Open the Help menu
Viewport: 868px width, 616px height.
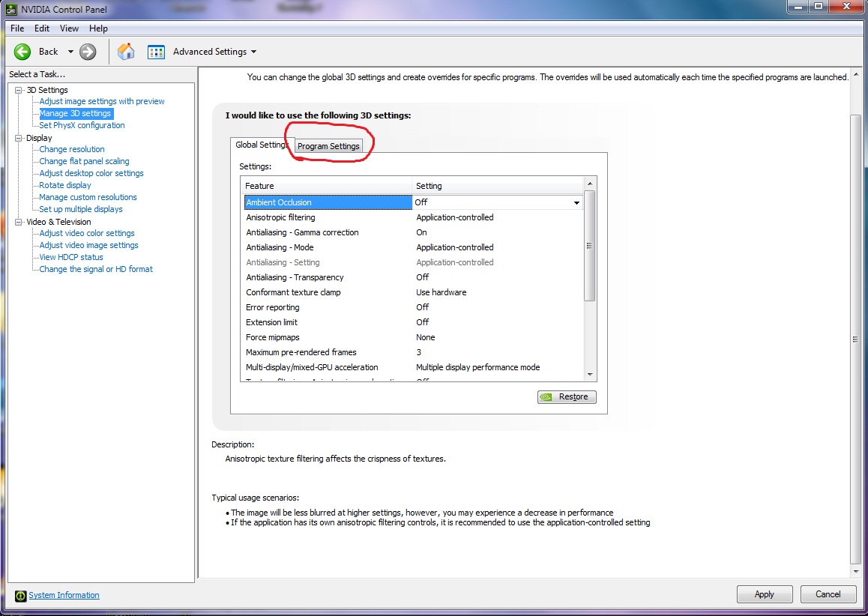pos(98,28)
